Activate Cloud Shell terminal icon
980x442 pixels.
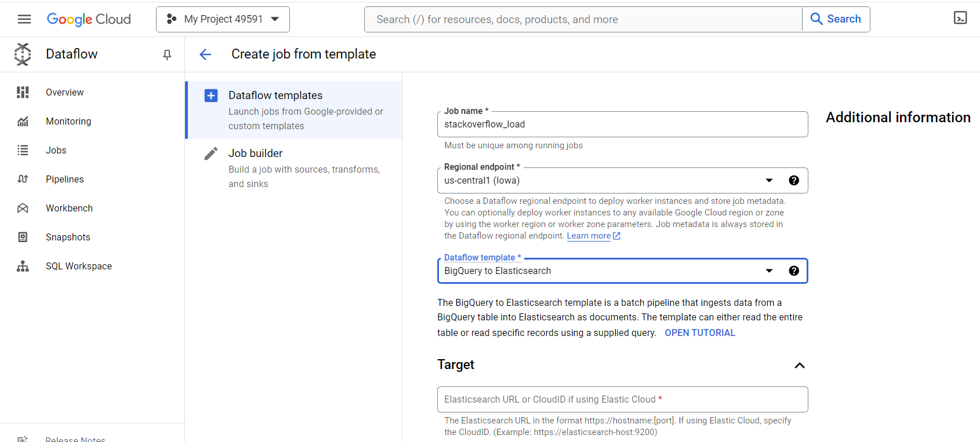coord(960,18)
